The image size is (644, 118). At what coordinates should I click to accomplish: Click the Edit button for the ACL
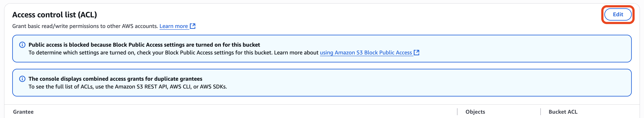pos(618,15)
